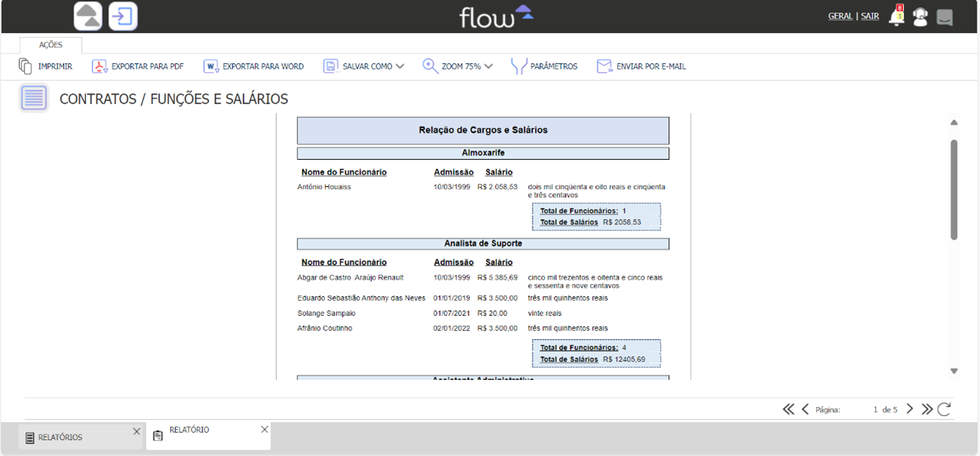980x456 pixels.
Task: Click the scrollbar up arrow
Action: [954, 122]
